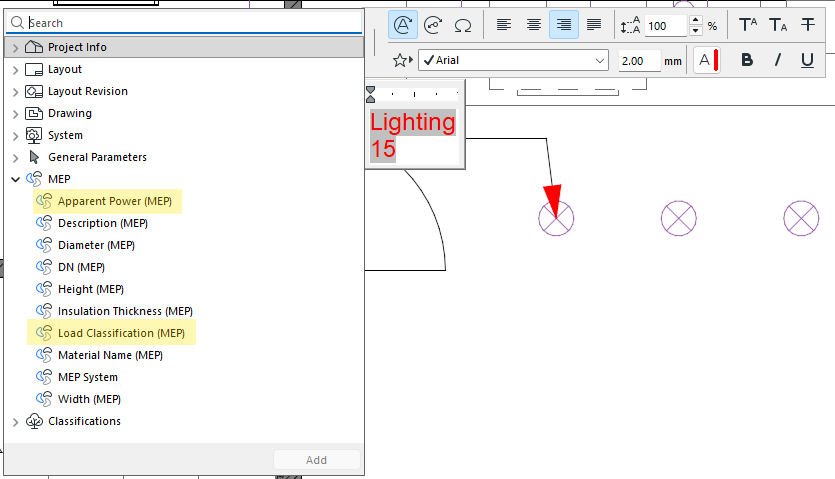Click the MEP category icon
The width and height of the screenshot is (835, 479).
pos(34,179)
